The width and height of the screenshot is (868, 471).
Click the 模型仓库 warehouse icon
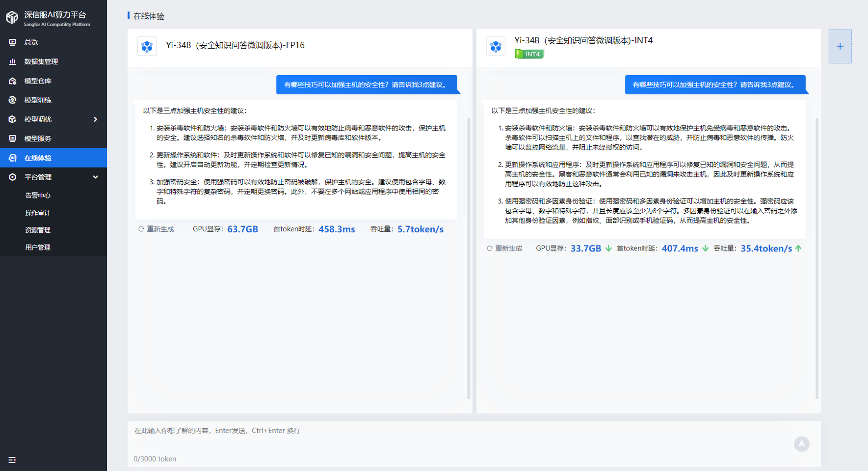[13, 81]
